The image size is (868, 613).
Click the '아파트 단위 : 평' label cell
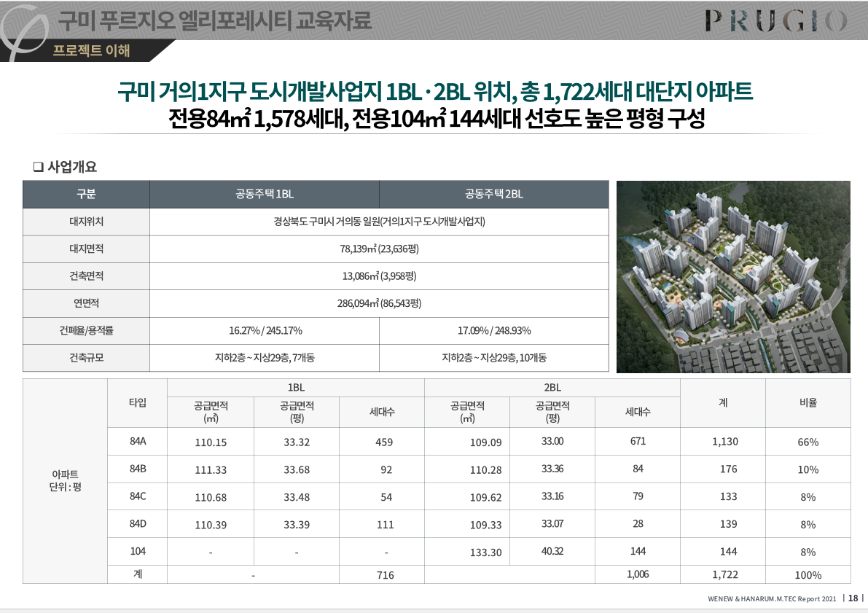pyautogui.click(x=66, y=480)
